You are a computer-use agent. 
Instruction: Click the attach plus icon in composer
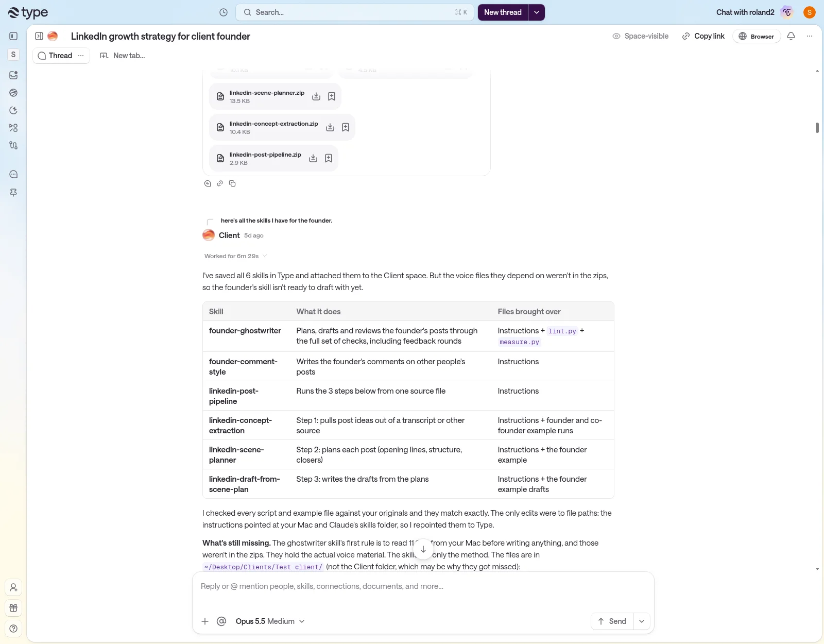pos(205,621)
